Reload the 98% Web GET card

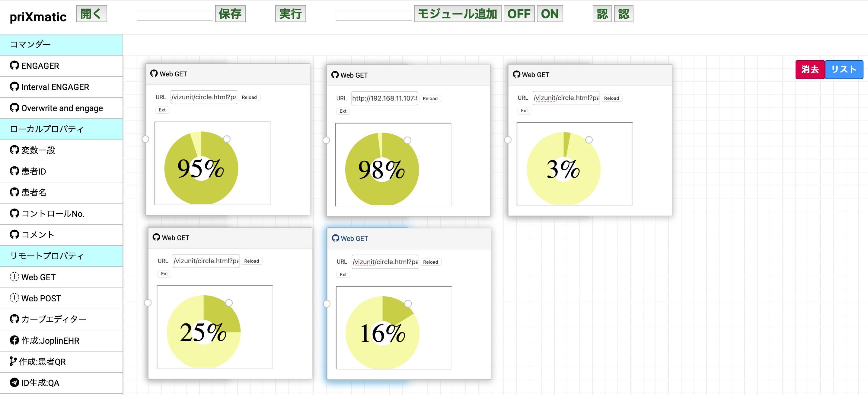point(430,98)
